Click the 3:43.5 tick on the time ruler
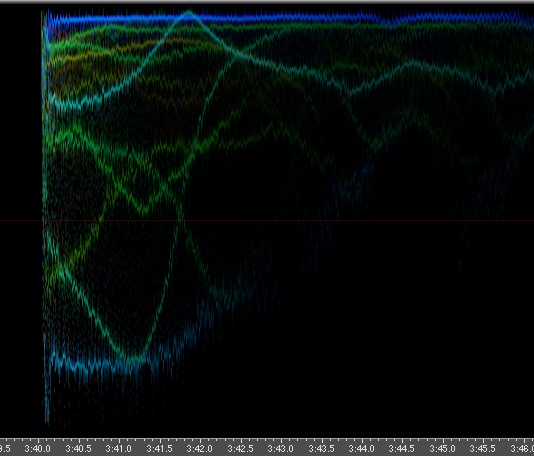Screen dimensions: 534x456 321,449
